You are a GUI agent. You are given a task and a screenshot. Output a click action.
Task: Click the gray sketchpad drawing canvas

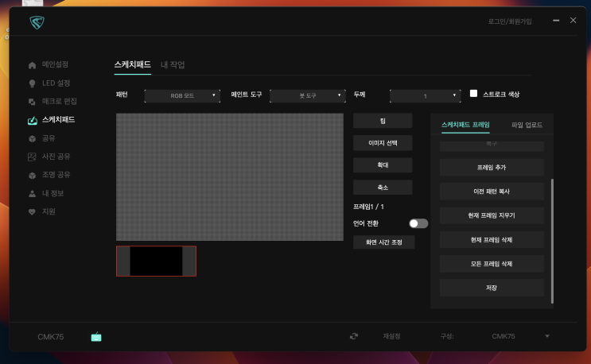230,177
